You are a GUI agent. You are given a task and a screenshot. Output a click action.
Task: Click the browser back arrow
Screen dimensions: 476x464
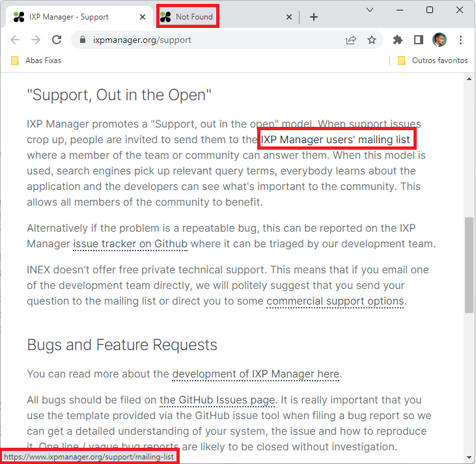point(15,40)
